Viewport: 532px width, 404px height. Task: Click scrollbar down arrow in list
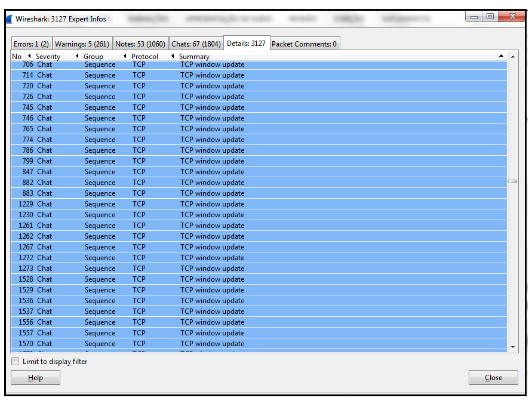[512, 347]
